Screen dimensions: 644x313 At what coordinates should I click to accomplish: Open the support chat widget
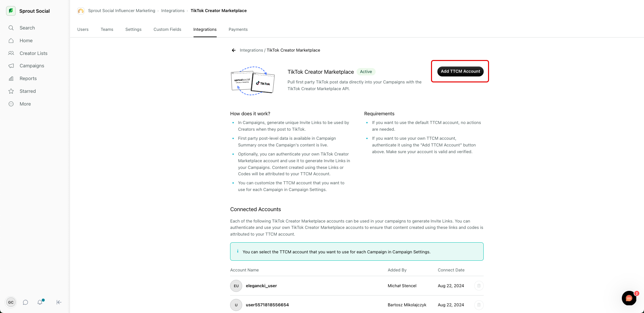629,298
